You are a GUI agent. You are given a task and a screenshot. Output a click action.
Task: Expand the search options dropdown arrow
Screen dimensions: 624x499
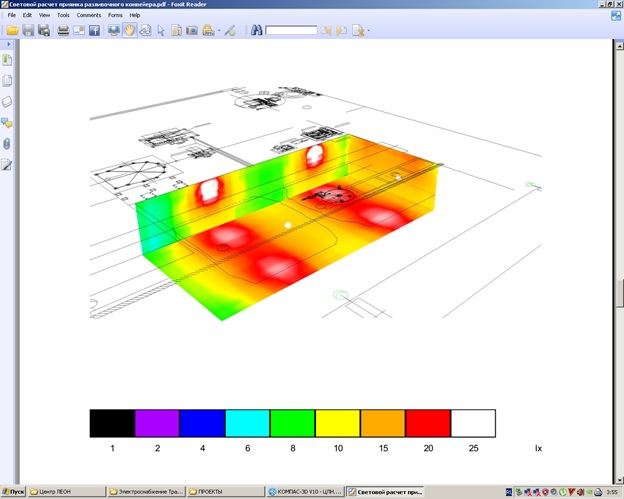tap(369, 31)
